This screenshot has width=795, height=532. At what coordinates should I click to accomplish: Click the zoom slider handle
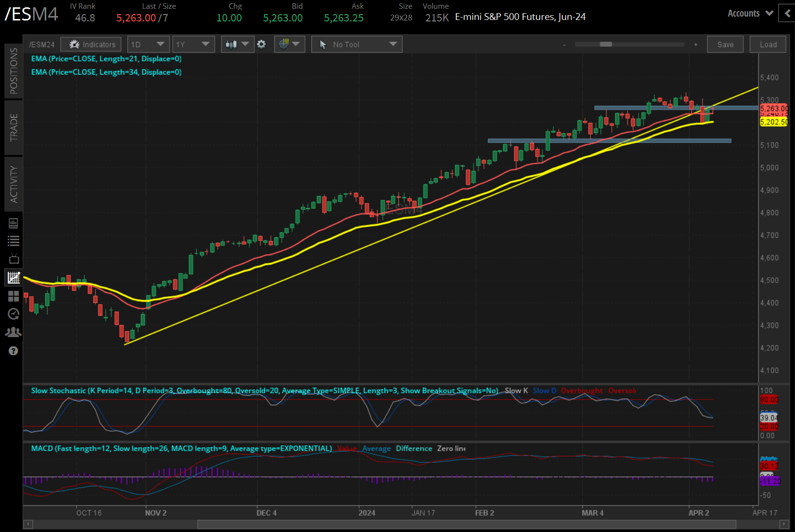coord(606,44)
